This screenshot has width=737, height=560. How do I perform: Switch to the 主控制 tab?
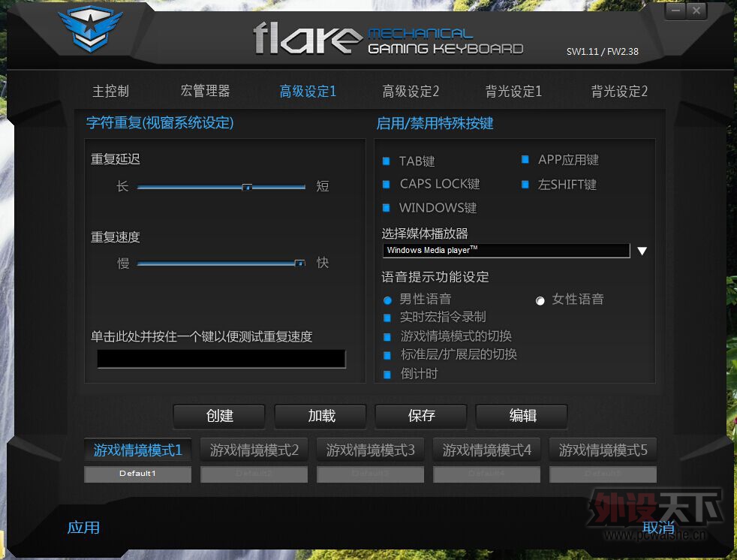pyautogui.click(x=110, y=91)
